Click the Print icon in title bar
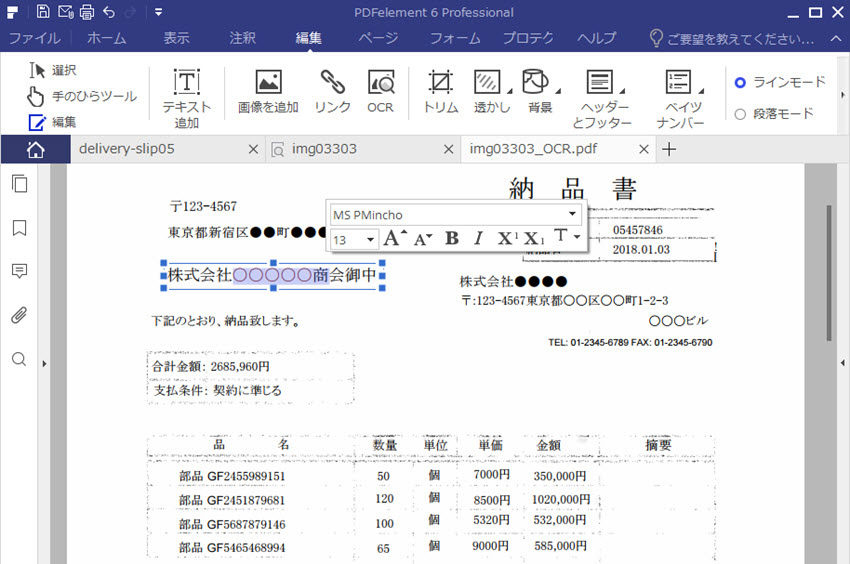The width and height of the screenshot is (850, 564). (87, 11)
